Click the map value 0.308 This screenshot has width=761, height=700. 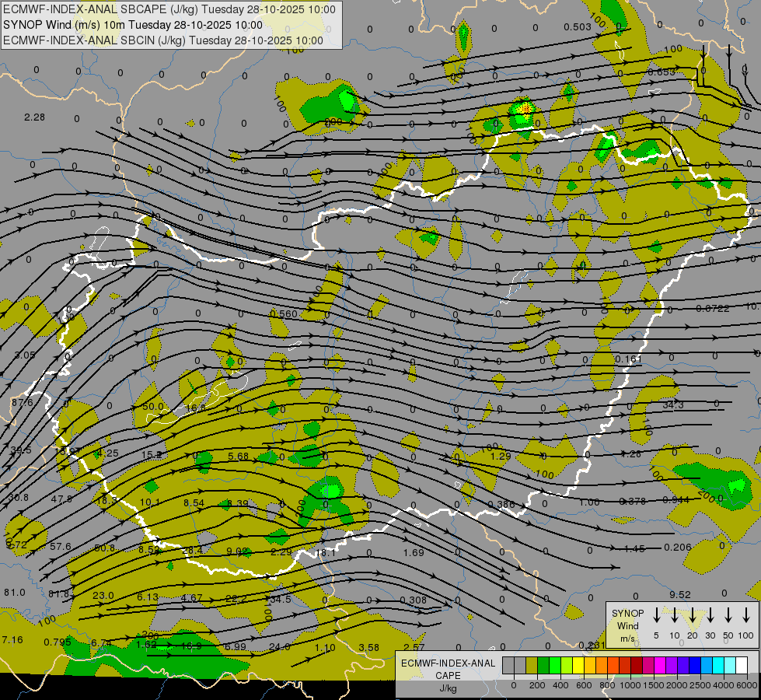click(413, 600)
